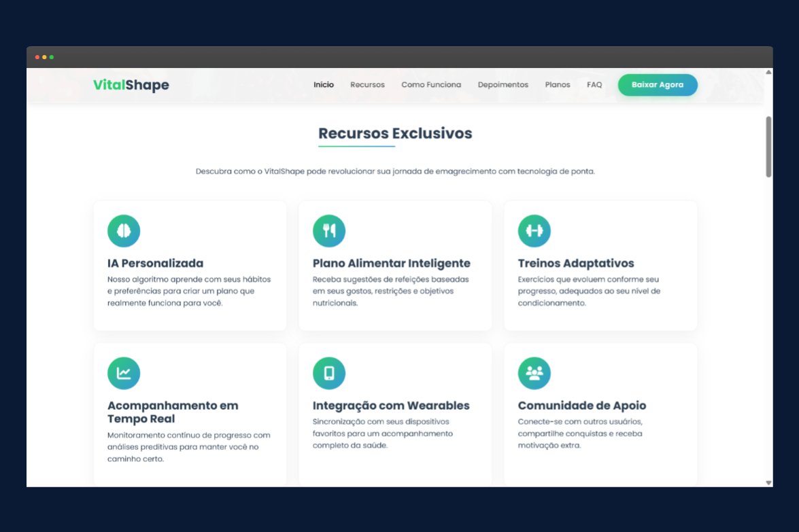This screenshot has height=532, width=799.
Task: Click the scrollbar down arrow
Action: [769, 482]
